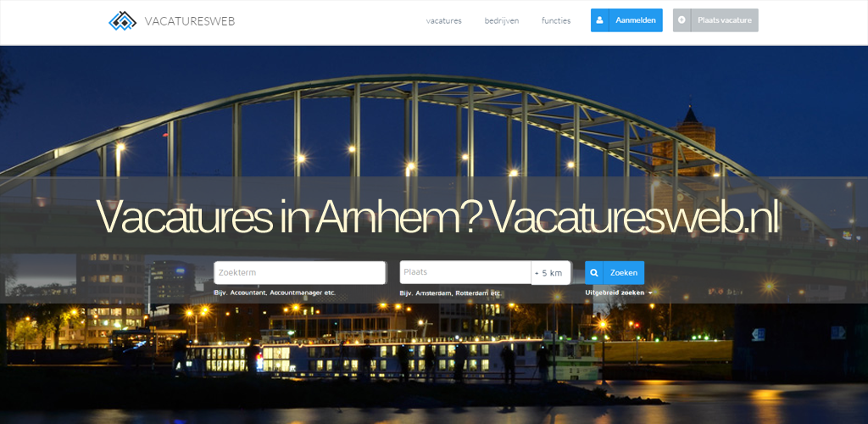
Task: Go to the bedrijven page
Action: 502,21
